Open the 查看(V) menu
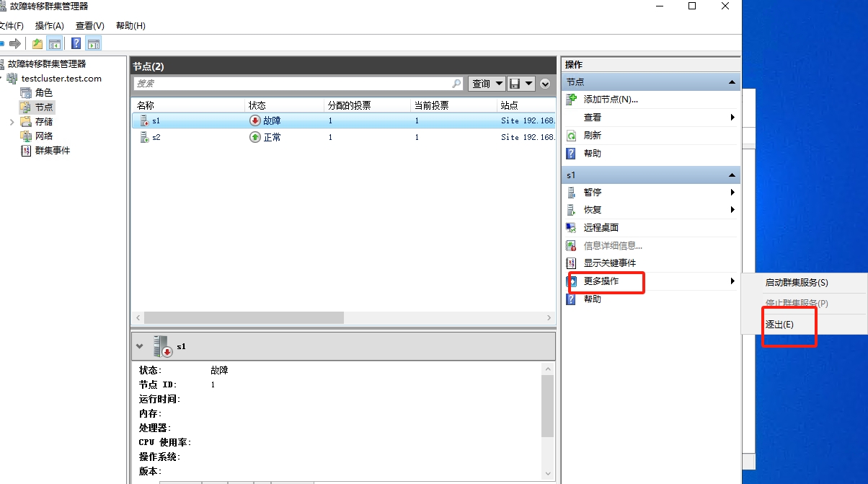The width and height of the screenshot is (868, 484). pos(90,25)
